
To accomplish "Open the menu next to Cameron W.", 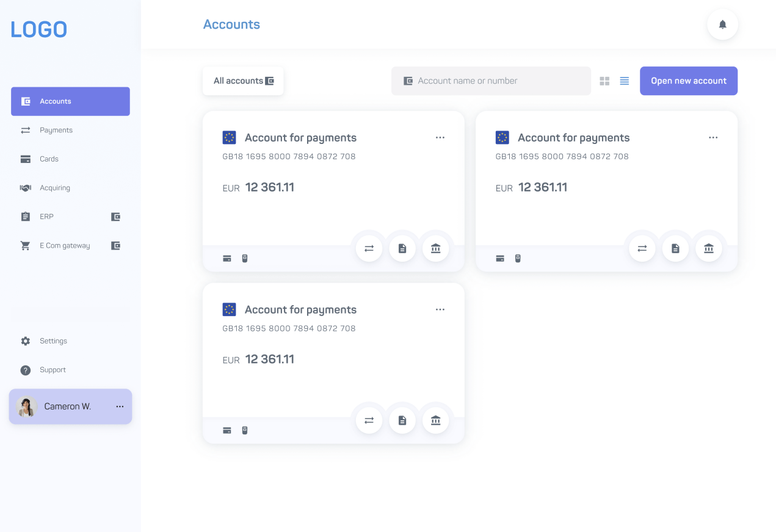I will pos(120,406).
